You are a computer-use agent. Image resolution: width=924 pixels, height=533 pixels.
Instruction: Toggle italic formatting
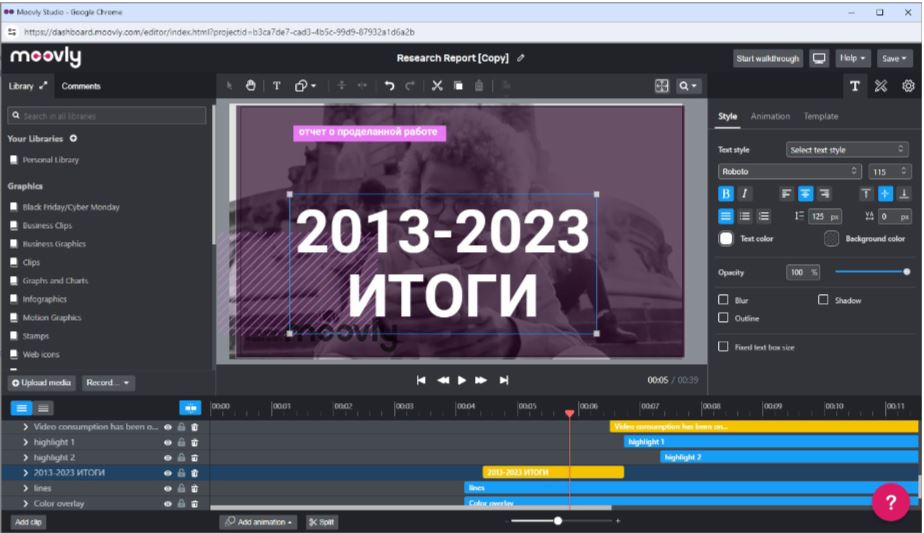point(744,193)
